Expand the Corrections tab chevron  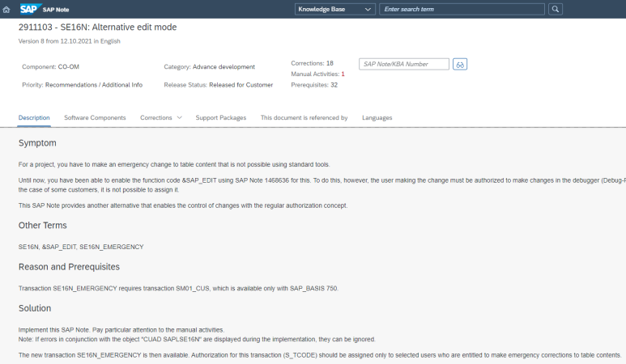tap(179, 117)
